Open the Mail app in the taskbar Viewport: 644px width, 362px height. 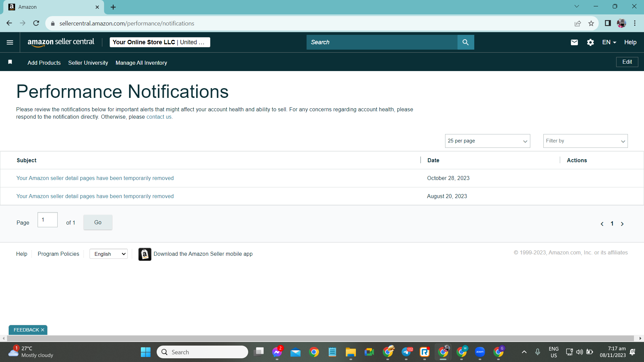296,352
